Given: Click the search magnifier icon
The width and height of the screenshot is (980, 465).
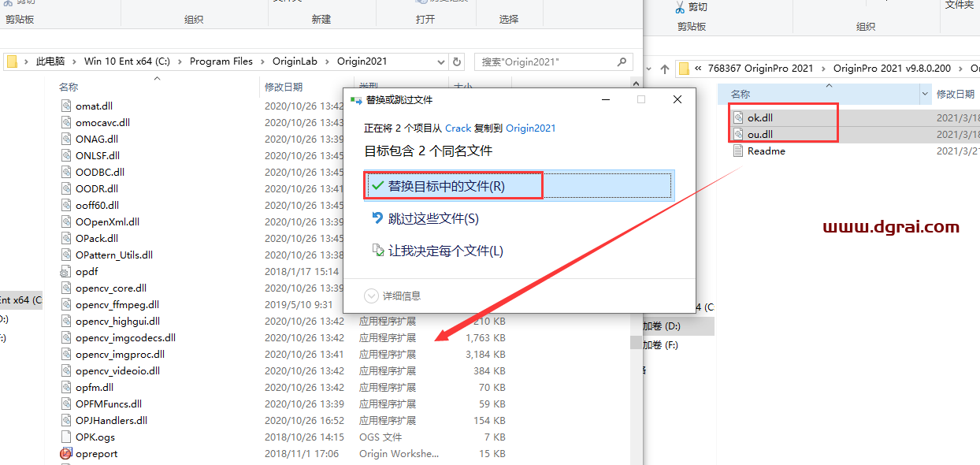Looking at the screenshot, I should click(x=622, y=61).
